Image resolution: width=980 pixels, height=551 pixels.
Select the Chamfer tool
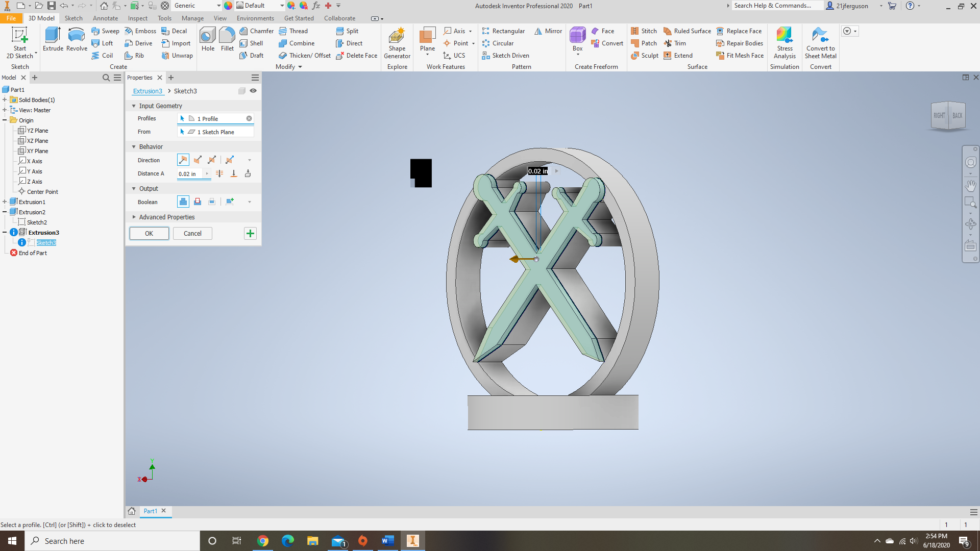pyautogui.click(x=257, y=31)
